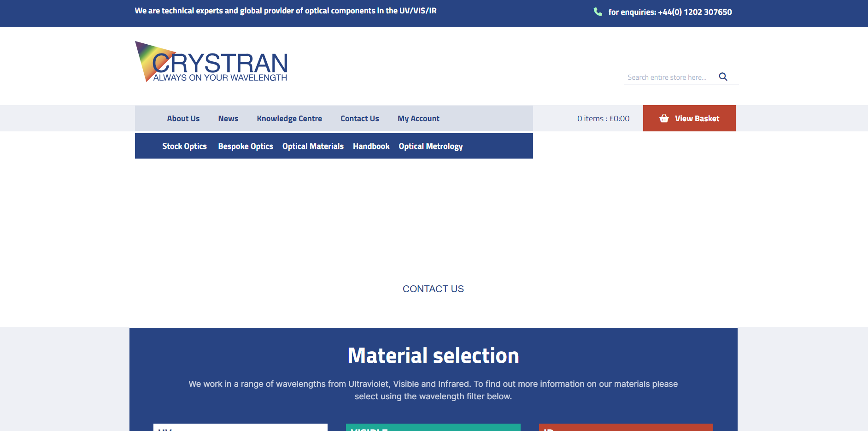Click the '0 items : £0:00' basket summary
Screen dimensions: 868x431
click(603, 118)
